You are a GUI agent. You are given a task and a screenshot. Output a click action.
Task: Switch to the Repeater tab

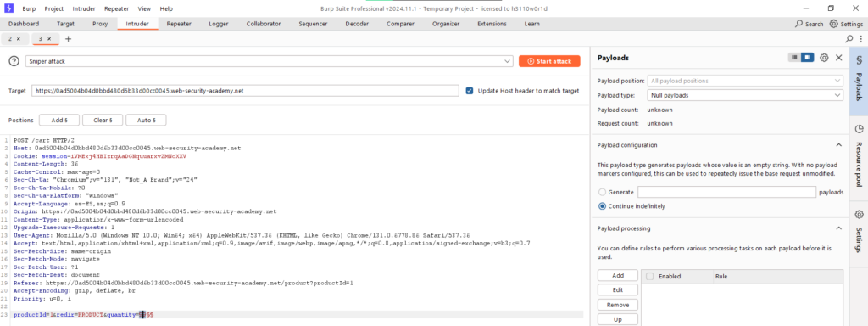click(179, 24)
